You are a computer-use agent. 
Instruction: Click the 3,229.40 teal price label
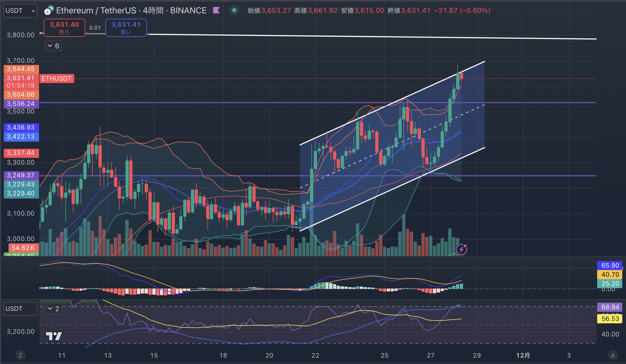pyautogui.click(x=21, y=193)
